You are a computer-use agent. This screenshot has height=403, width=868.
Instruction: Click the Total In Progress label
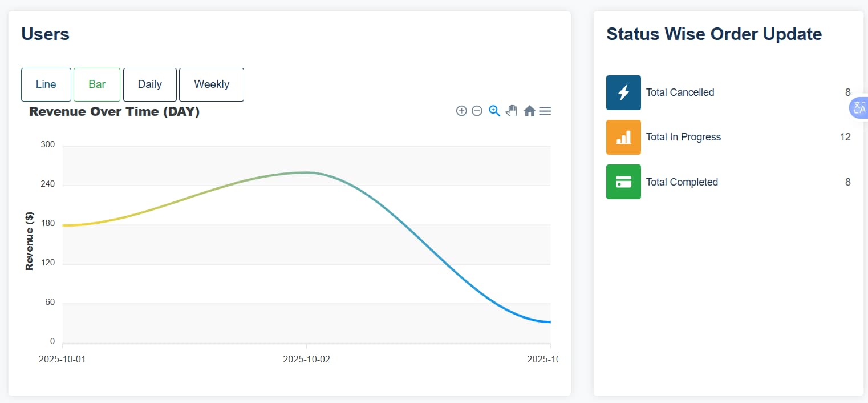tap(683, 137)
